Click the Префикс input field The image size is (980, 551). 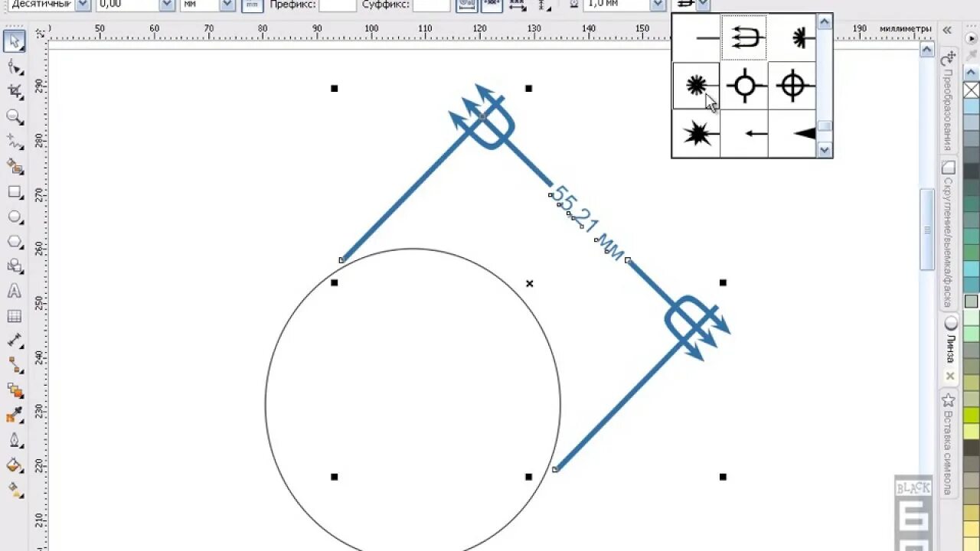(338, 5)
